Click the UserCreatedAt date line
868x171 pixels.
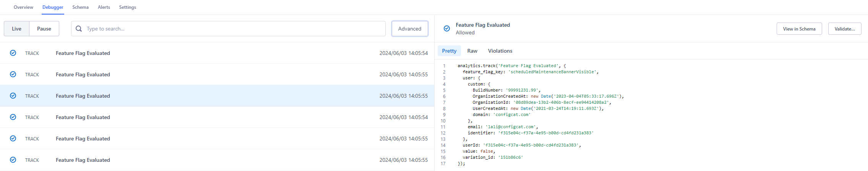[x=538, y=108]
